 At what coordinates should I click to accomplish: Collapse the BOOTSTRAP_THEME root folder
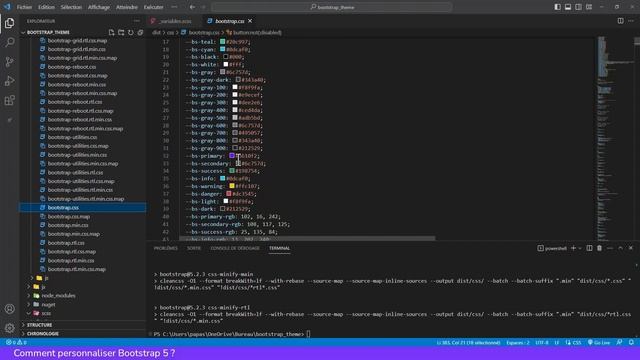[23, 32]
